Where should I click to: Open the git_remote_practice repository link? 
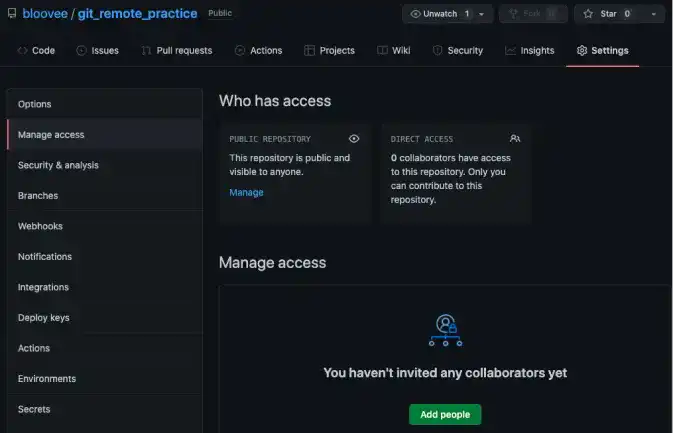point(137,14)
